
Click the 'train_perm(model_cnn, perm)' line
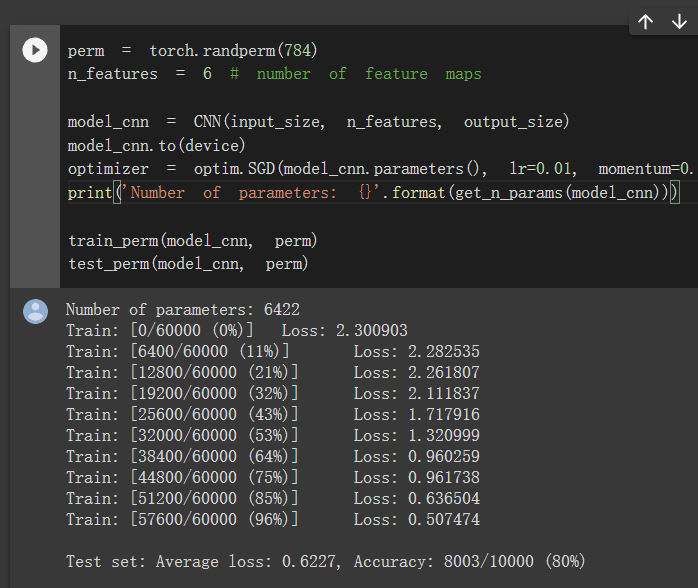coord(192,241)
